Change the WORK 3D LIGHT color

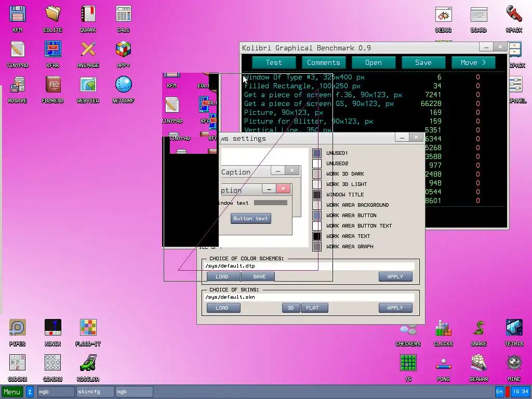point(317,184)
